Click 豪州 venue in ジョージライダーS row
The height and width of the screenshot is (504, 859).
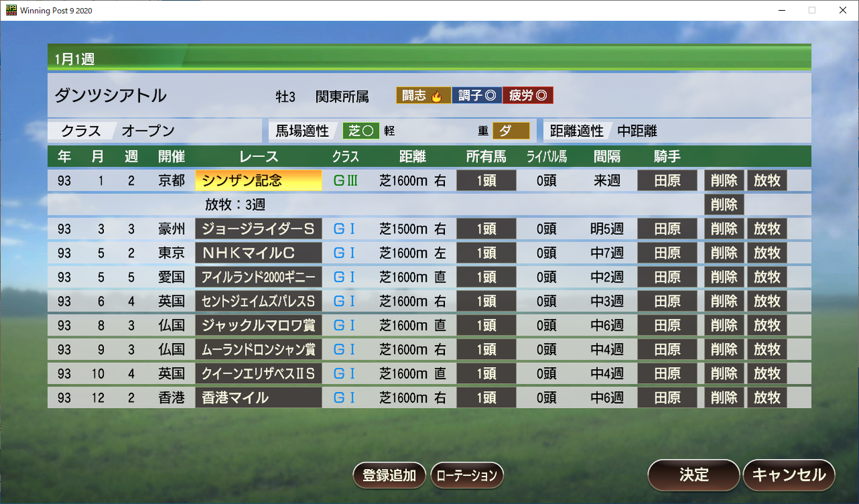[171, 229]
